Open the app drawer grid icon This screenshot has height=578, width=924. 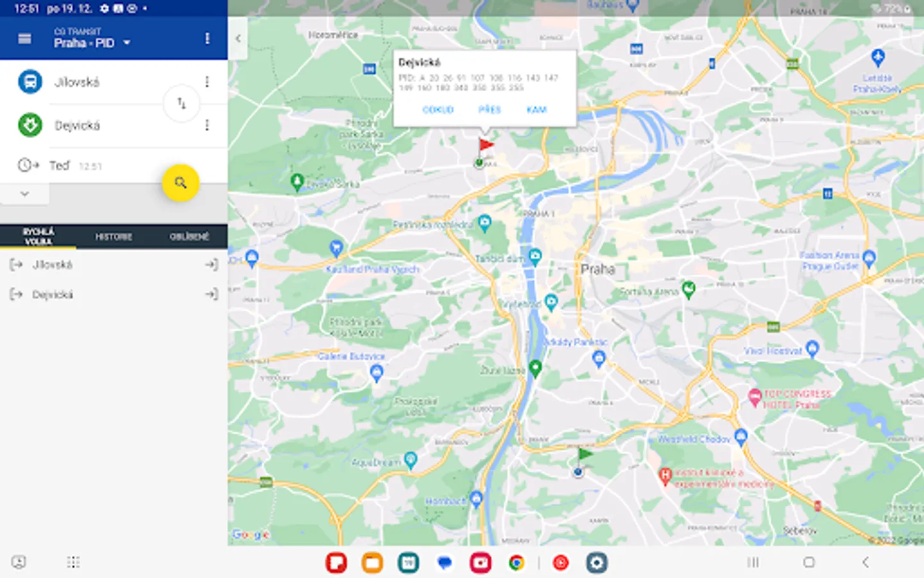pyautogui.click(x=73, y=563)
